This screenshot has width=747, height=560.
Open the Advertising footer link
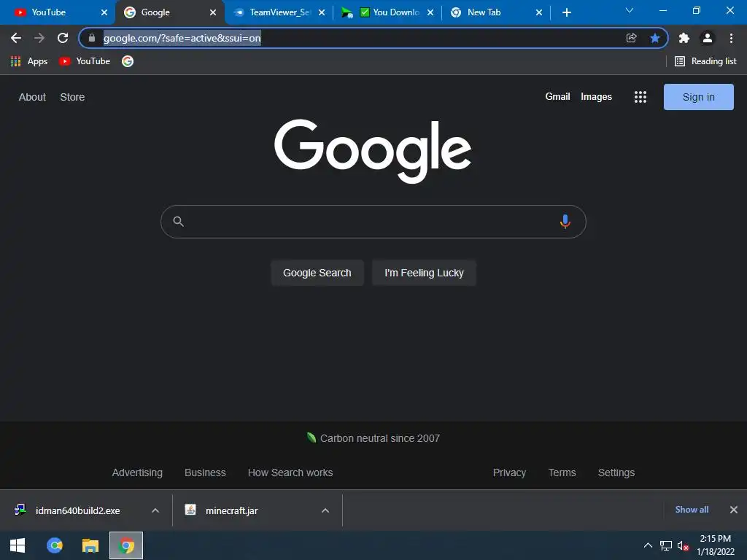[137, 472]
